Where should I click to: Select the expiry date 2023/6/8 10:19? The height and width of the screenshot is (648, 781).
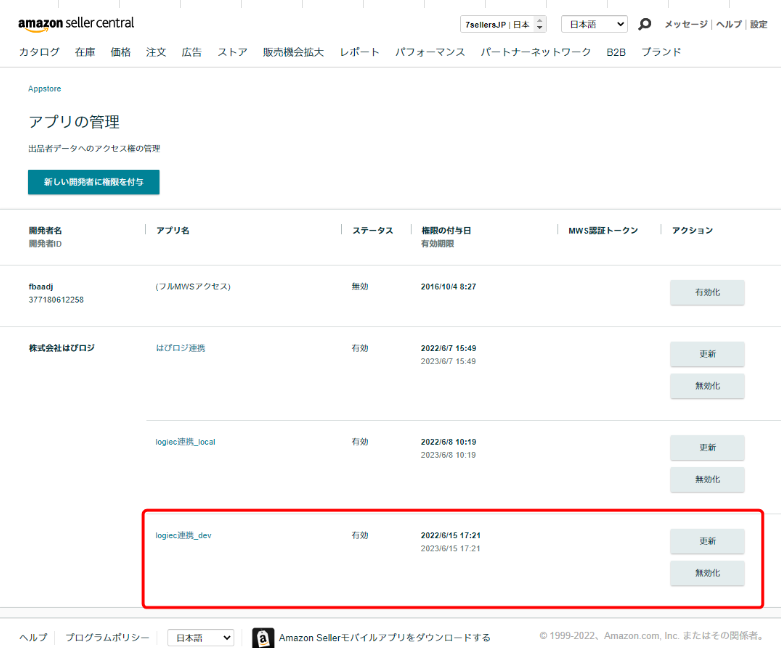(448, 455)
